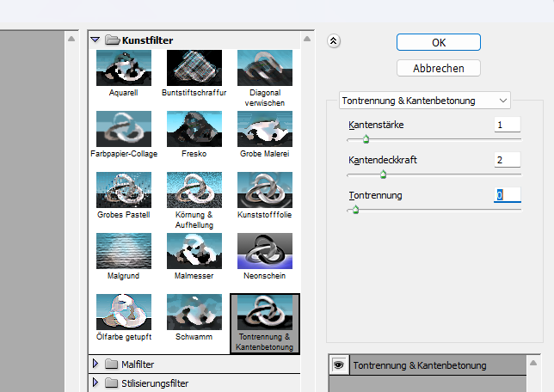Select the Aquarell filter thumbnail
The height and width of the screenshot is (392, 554).
(124, 68)
